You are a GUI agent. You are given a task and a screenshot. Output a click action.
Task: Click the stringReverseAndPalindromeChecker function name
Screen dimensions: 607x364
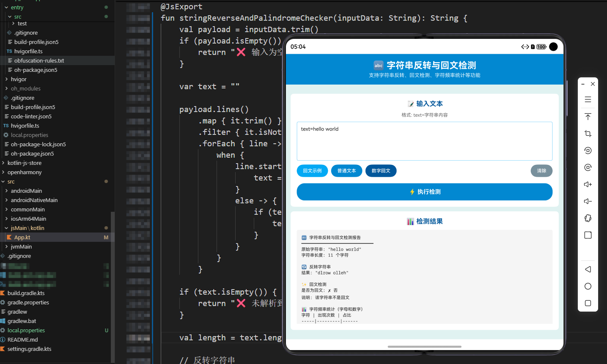point(256,18)
